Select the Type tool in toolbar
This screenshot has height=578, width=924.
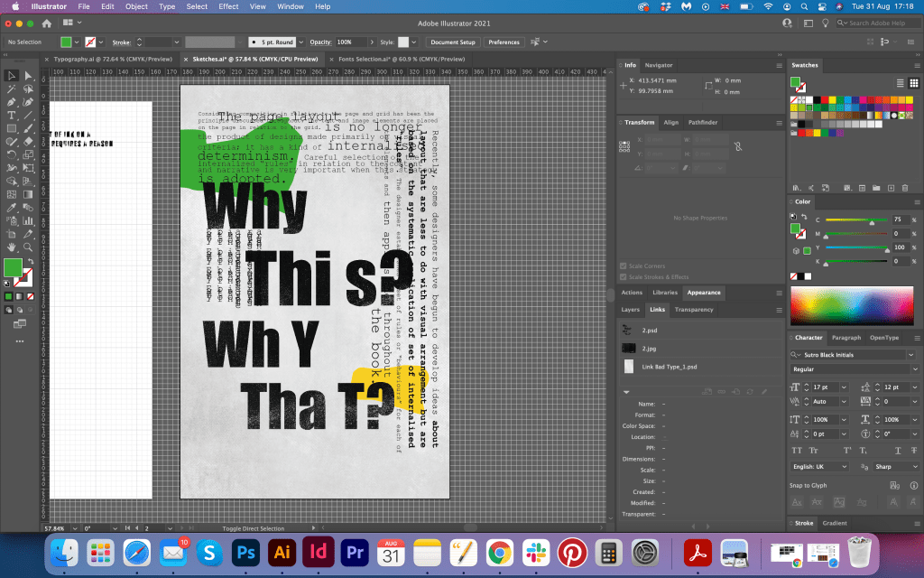[12, 116]
